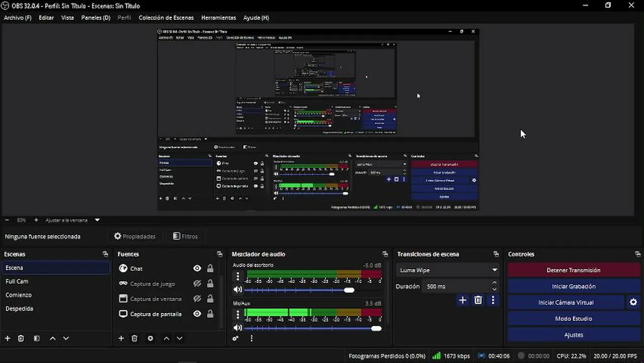Open scene filters icon in Escenas toolbar

click(36, 338)
